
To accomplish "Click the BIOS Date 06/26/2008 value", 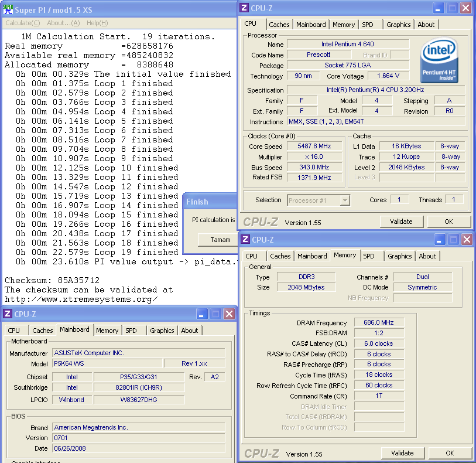I will [x=138, y=448].
